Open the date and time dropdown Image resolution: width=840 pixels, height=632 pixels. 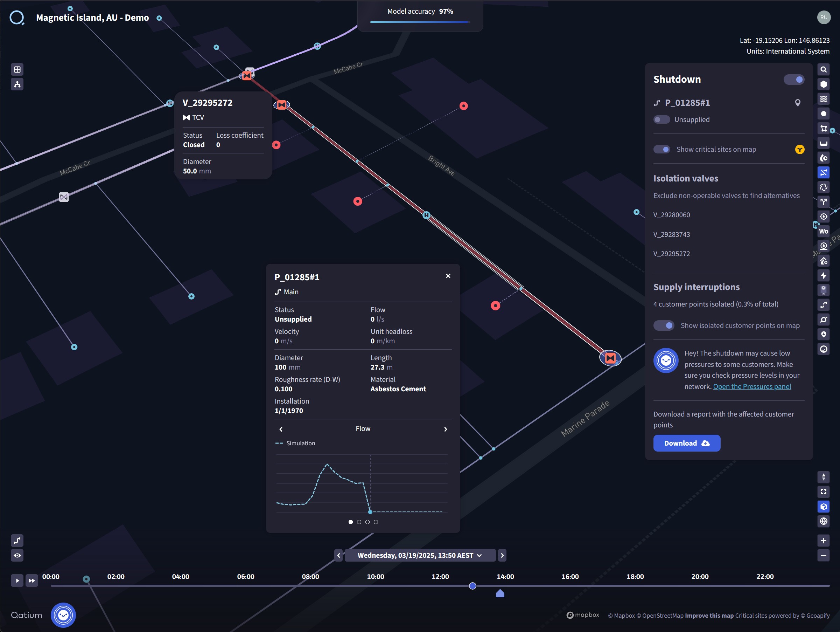coord(420,555)
